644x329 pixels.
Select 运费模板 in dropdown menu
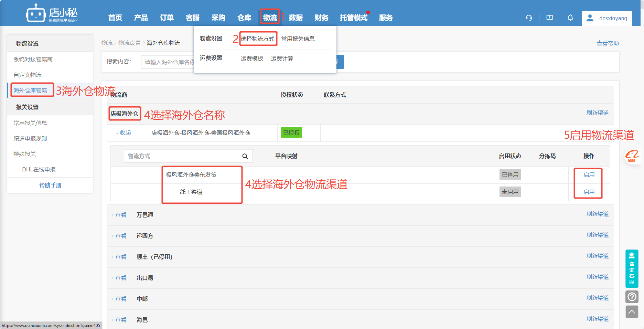[252, 59]
